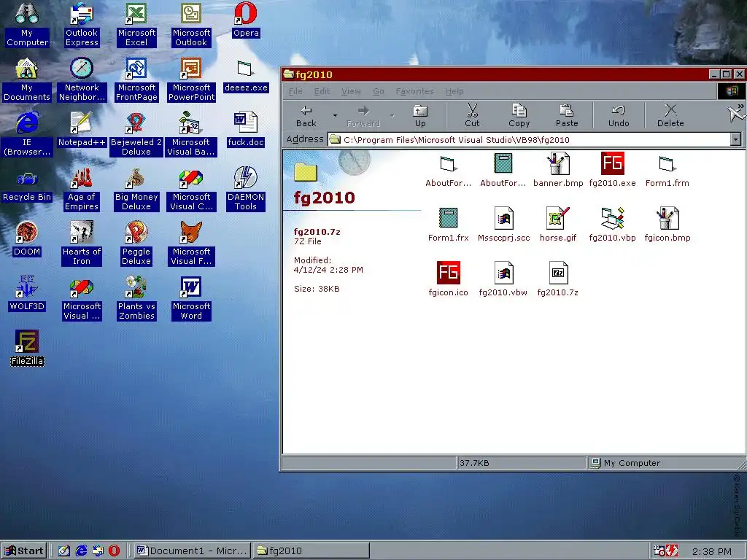Open the My Computer desktop icon
747x560 pixels.
27,25
